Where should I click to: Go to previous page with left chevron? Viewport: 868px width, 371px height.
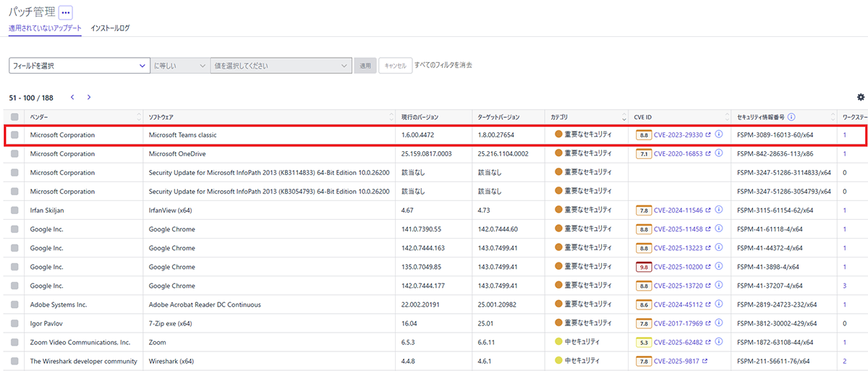pos(72,97)
